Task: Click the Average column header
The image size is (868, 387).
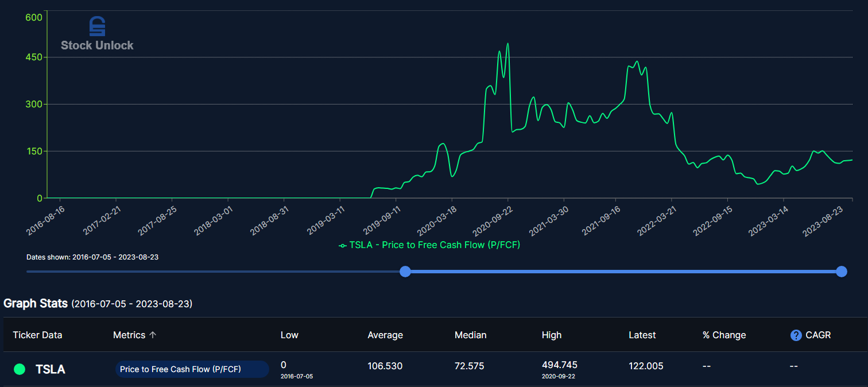Action: (x=385, y=335)
